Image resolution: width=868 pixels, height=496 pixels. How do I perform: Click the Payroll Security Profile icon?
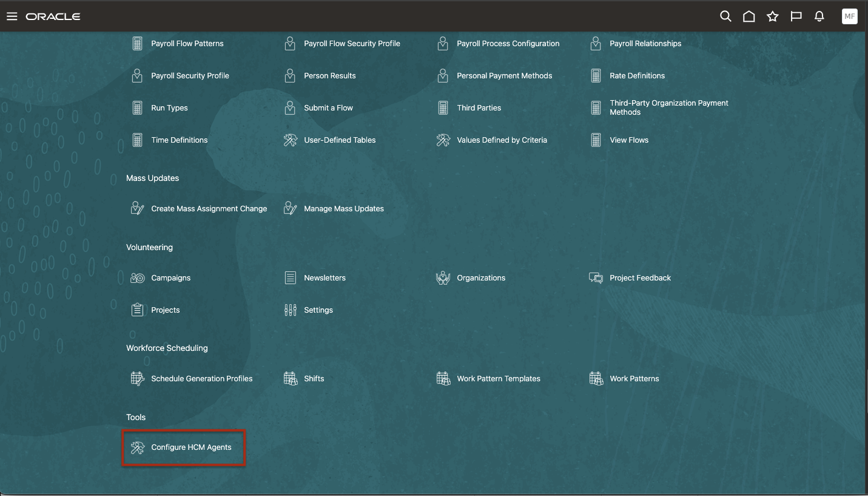pos(137,76)
